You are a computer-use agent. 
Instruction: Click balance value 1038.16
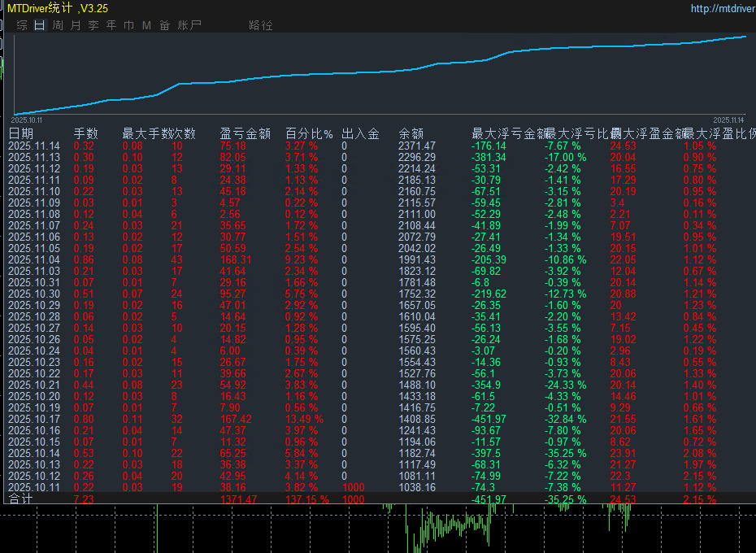416,487
